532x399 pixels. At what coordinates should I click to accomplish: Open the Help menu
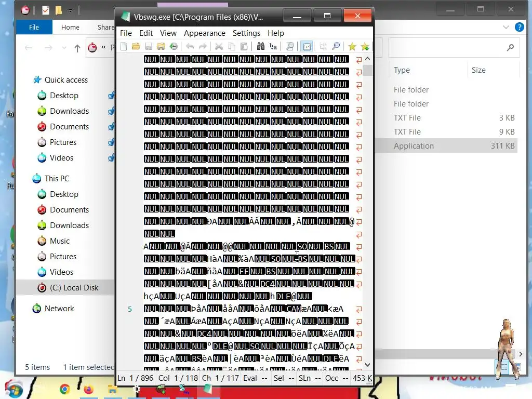pyautogui.click(x=276, y=33)
